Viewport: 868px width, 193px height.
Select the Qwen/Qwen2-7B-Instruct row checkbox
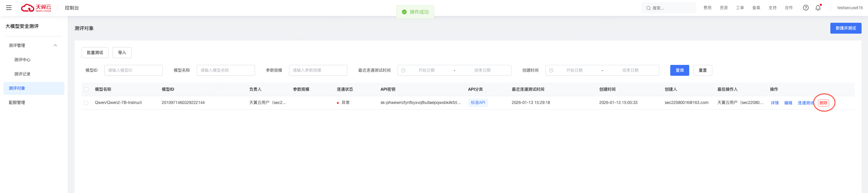(x=86, y=103)
